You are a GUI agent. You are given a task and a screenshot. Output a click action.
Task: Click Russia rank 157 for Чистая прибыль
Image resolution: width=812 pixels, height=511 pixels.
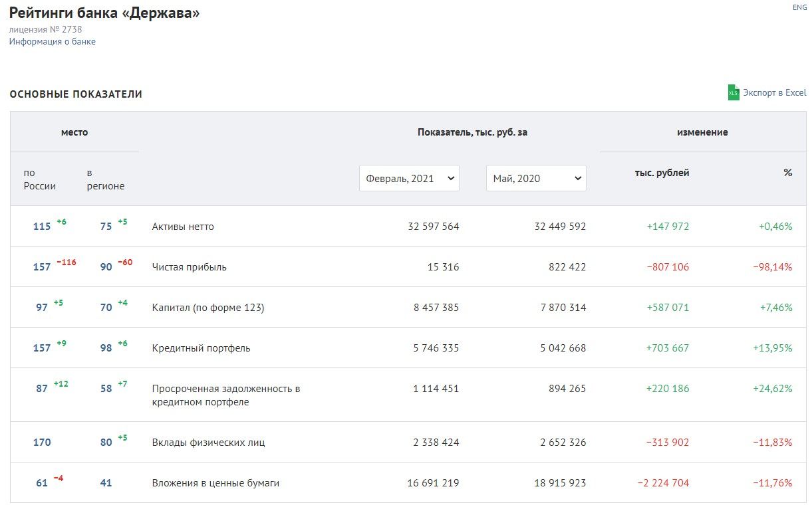click(x=42, y=267)
